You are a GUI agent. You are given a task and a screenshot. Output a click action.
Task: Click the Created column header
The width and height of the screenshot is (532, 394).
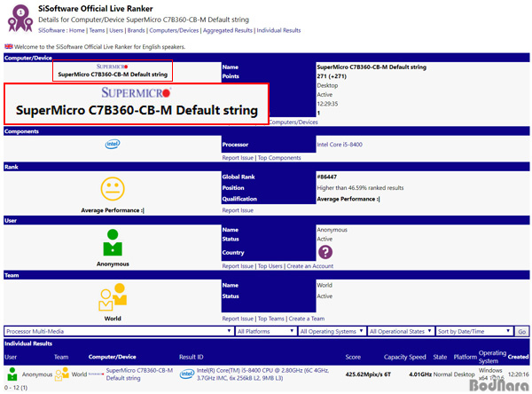518,357
